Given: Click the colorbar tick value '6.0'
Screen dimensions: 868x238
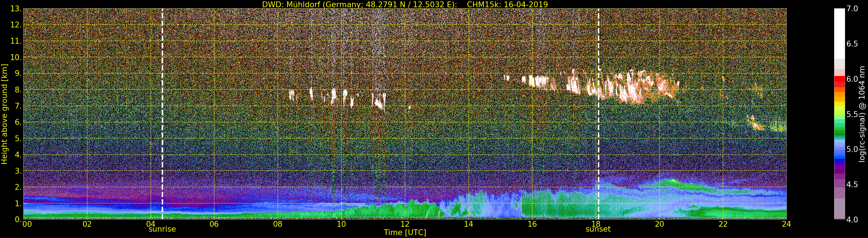Looking at the screenshot, I should tap(852, 79).
